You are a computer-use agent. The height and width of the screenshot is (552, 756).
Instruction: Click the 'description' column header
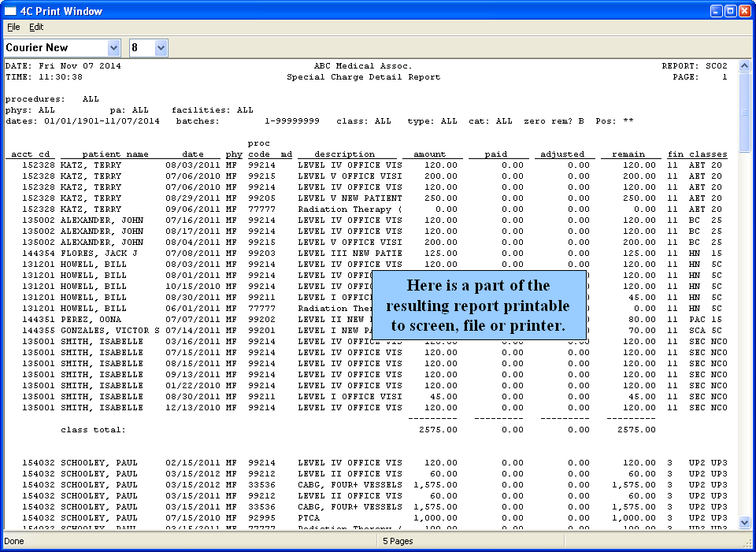[344, 154]
